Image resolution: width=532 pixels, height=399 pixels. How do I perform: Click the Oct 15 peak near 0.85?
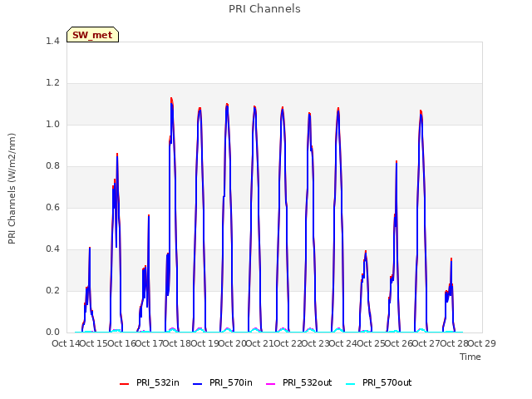[117, 155]
